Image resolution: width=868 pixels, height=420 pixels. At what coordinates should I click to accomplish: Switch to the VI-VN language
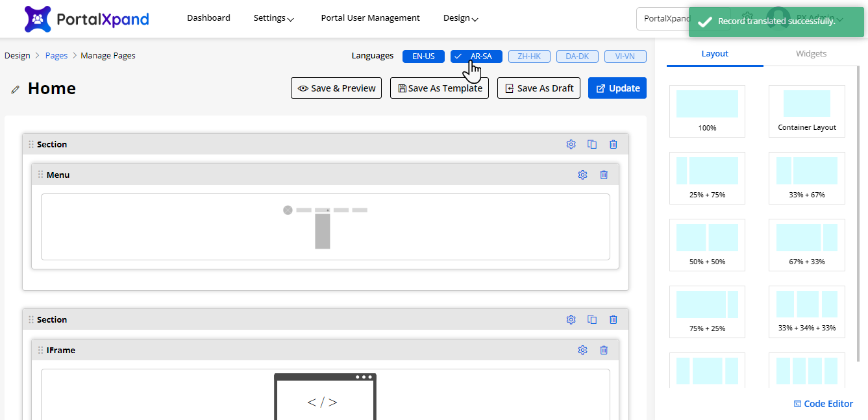pyautogui.click(x=625, y=56)
